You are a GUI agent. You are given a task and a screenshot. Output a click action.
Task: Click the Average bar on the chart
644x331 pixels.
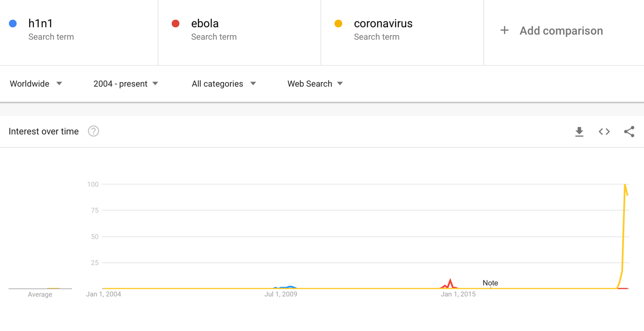[53, 288]
